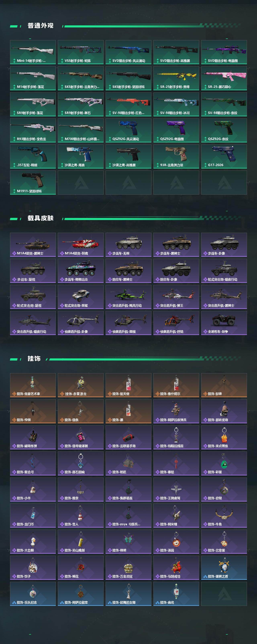Select the 挂饰-赤霄游龙 charm
This screenshot has height=644, width=257.
[81, 385]
